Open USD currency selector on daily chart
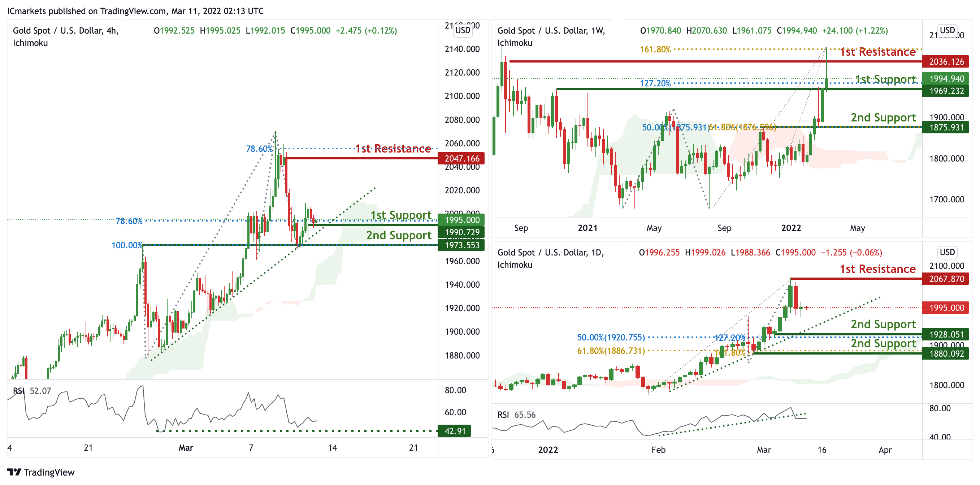 tap(947, 252)
